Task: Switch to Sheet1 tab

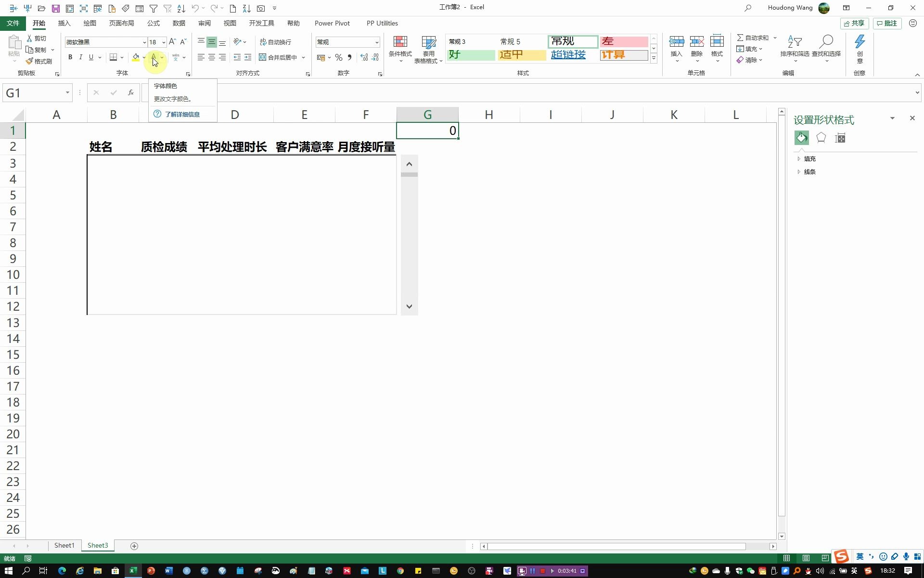Action: click(x=64, y=545)
